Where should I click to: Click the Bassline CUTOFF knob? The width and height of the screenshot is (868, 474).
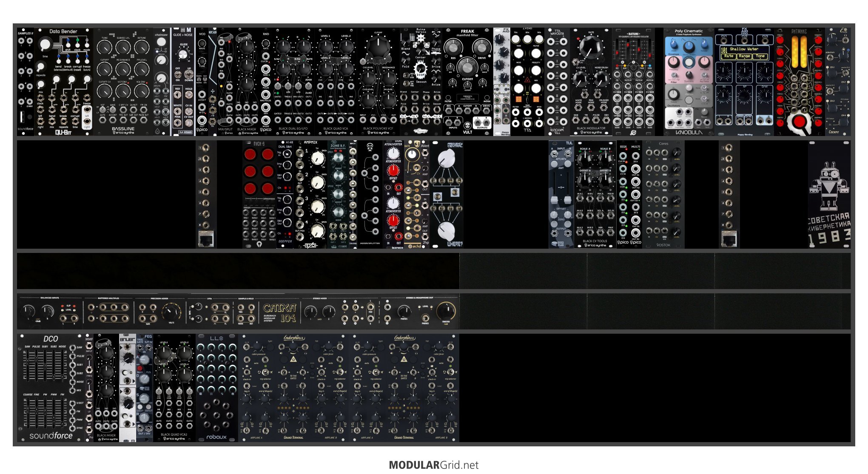[x=105, y=69]
